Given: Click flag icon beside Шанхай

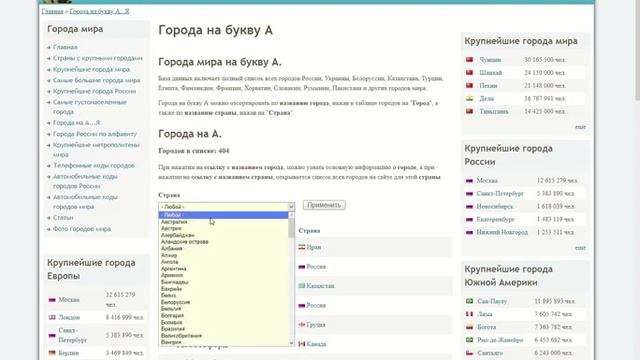Looking at the screenshot, I should (x=469, y=73).
